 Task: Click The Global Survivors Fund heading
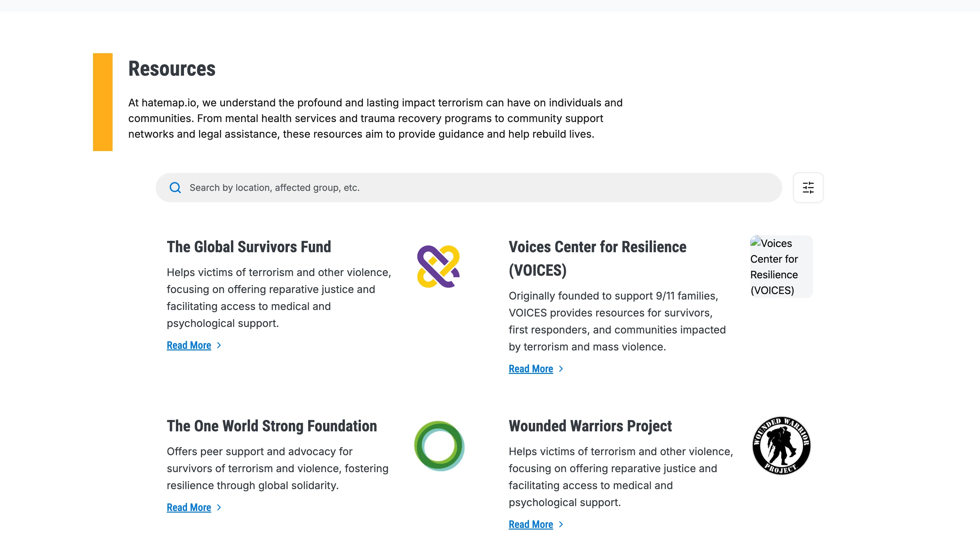(249, 247)
